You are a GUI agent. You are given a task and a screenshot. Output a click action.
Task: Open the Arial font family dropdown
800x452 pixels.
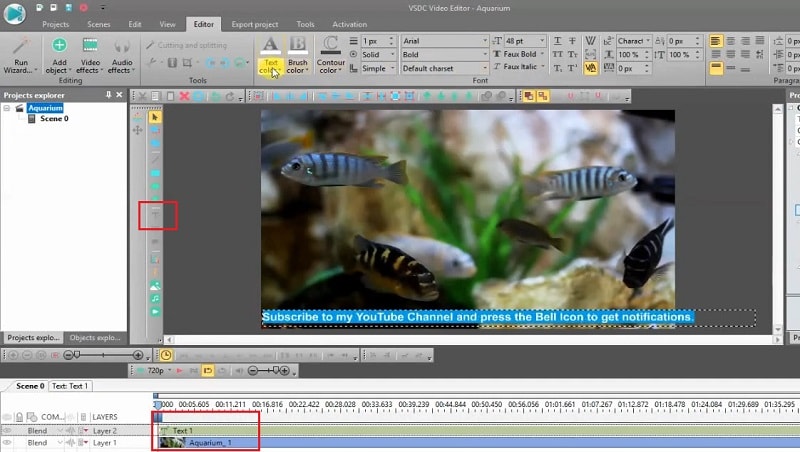[x=444, y=41]
